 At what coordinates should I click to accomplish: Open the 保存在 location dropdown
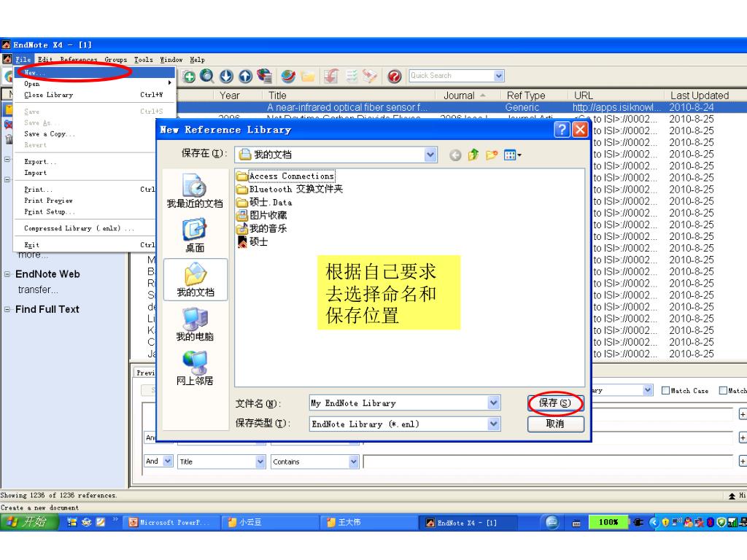click(x=430, y=155)
